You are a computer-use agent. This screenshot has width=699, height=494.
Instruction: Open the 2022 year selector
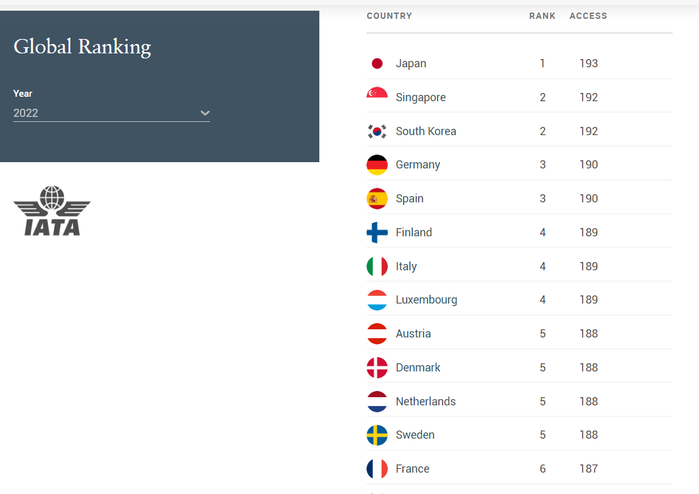point(111,113)
